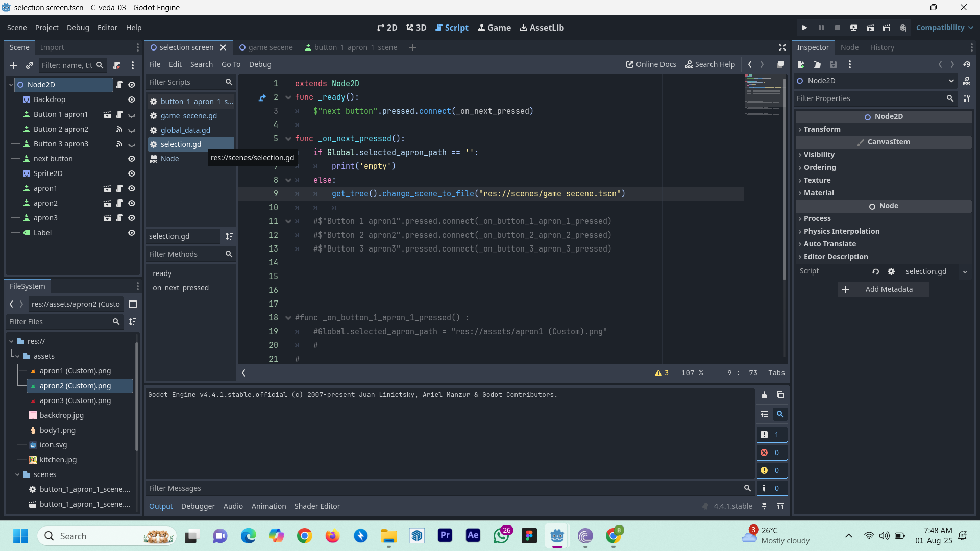
Task: Run the current scene icon
Action: [x=870, y=28]
